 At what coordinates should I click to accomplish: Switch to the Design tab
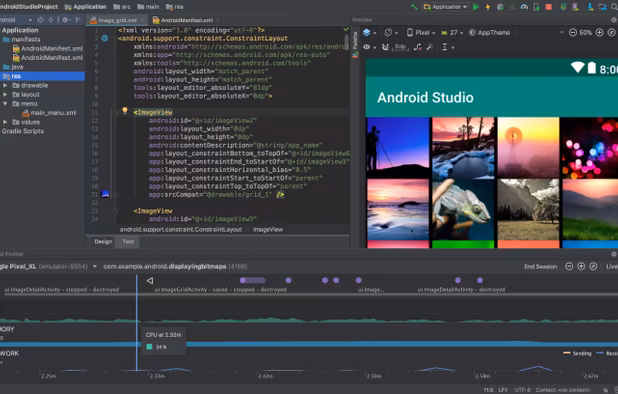tap(103, 242)
